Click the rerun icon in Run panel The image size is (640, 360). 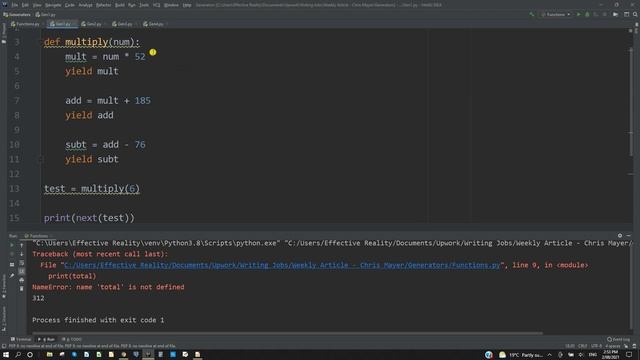12,245
